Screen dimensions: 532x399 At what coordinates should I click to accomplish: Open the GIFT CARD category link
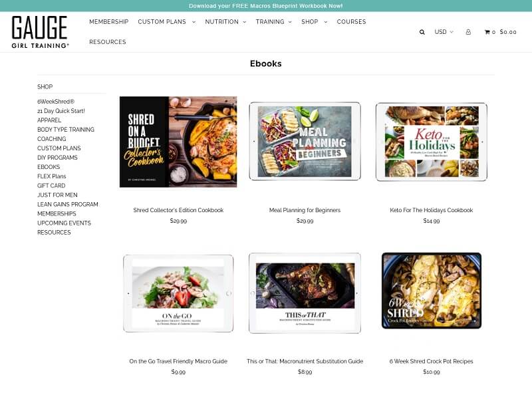pyautogui.click(x=51, y=186)
